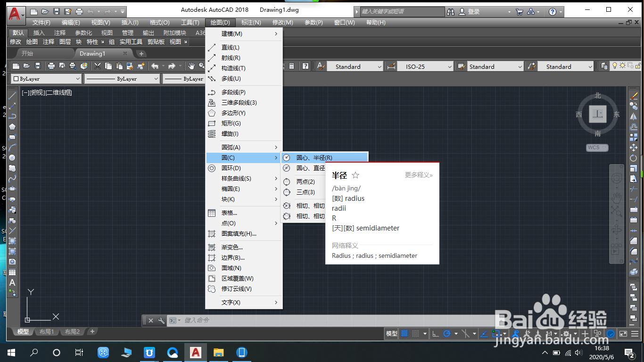Click the Cut scissors icon
The width and height of the screenshot is (644, 362).
(98, 66)
